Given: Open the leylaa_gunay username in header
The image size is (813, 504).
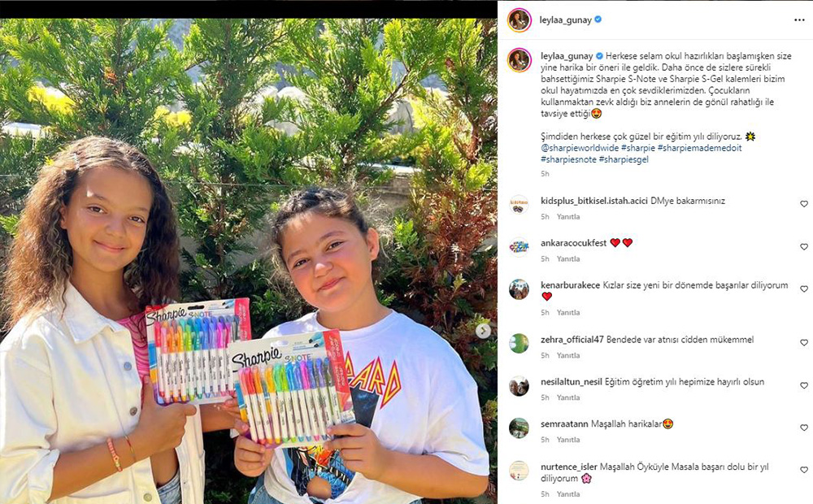Looking at the screenshot, I should pos(565,20).
